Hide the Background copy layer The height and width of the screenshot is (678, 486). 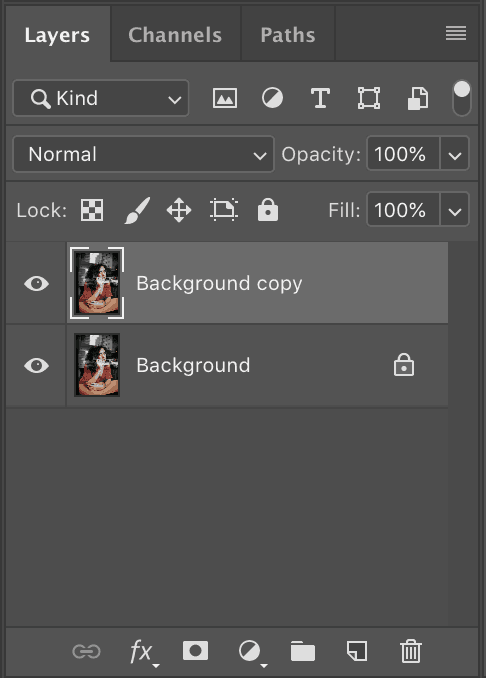coord(36,284)
